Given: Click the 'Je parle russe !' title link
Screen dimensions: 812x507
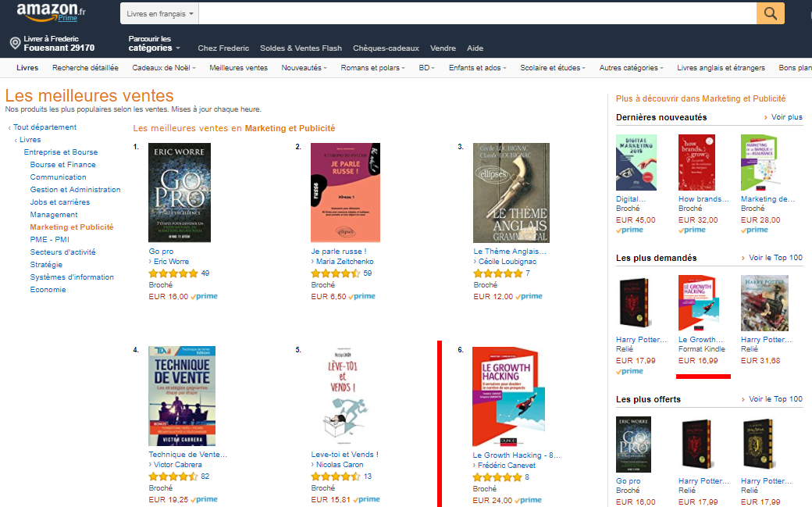Looking at the screenshot, I should click(x=339, y=251).
